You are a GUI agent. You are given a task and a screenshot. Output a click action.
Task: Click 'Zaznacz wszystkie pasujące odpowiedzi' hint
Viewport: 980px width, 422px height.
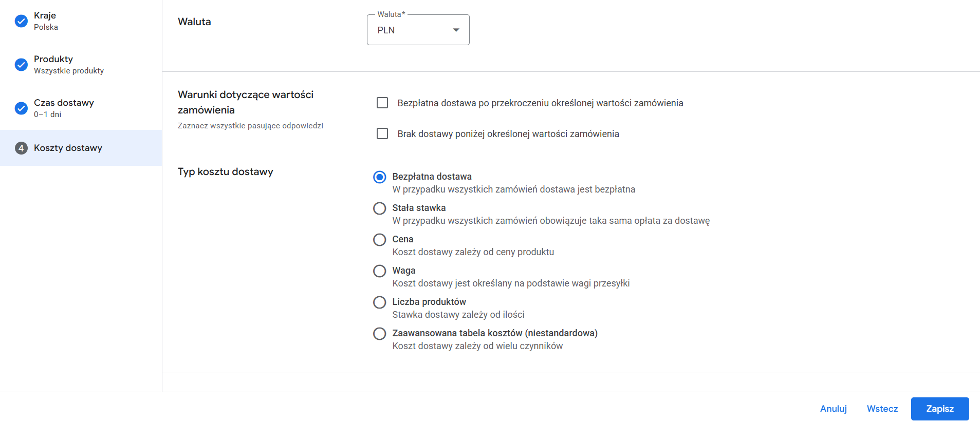coord(250,126)
